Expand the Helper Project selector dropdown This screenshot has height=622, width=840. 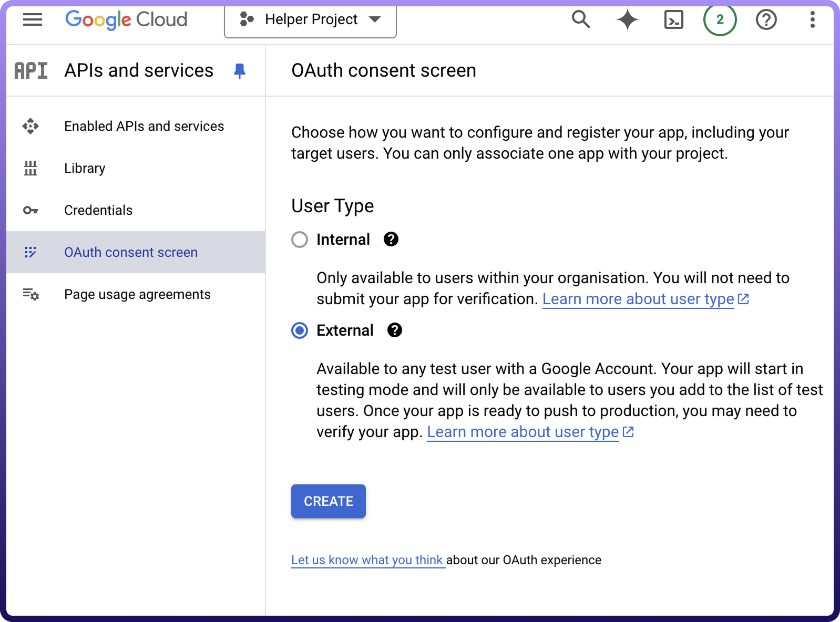pyautogui.click(x=310, y=20)
